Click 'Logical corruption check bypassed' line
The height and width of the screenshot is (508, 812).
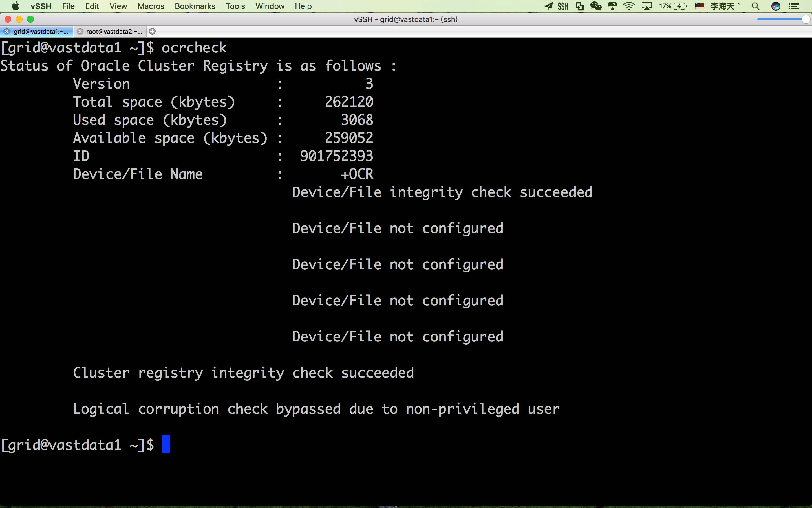316,409
